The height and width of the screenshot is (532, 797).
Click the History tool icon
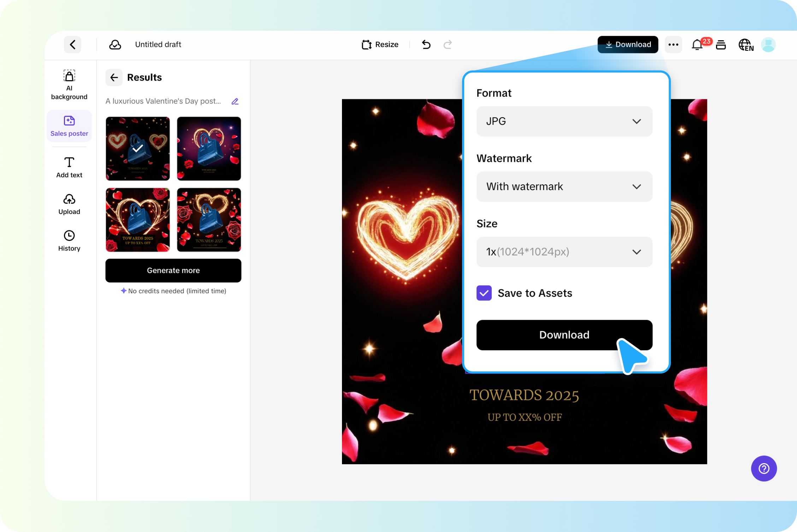click(69, 235)
